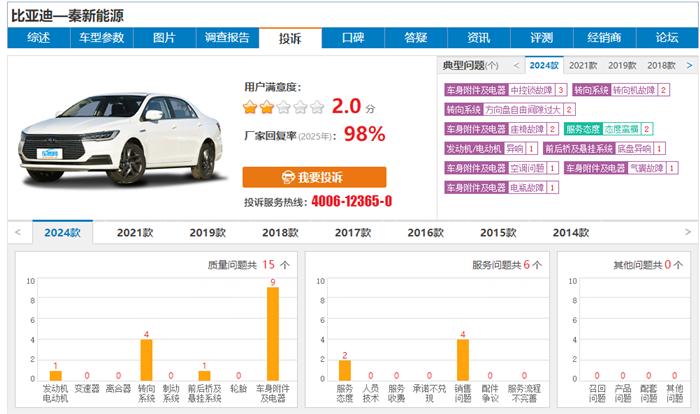Click the 转向机故障 issue tag
The image size is (700, 414).
tap(621, 90)
